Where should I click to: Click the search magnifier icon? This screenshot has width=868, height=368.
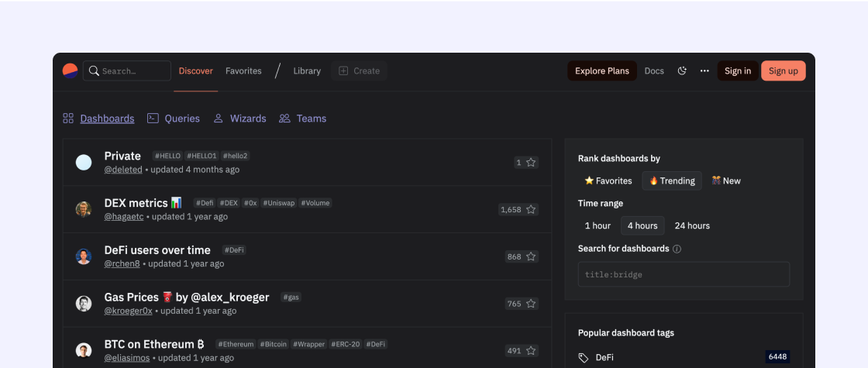[x=94, y=71]
